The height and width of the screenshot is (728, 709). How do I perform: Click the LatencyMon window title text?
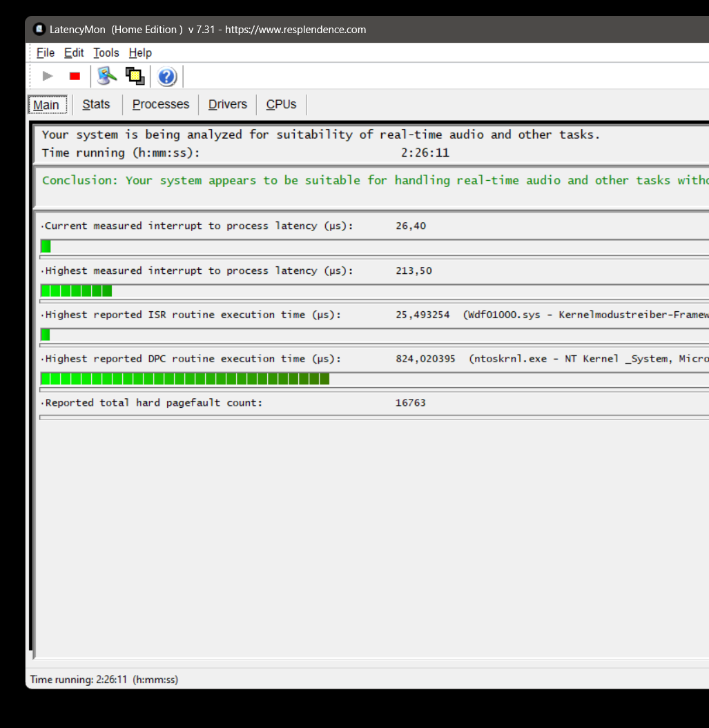[x=208, y=30]
